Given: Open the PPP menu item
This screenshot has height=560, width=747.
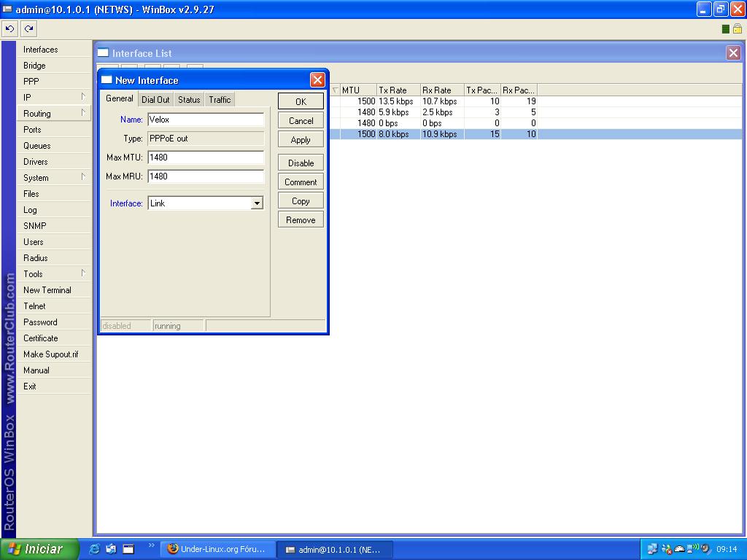Looking at the screenshot, I should [x=54, y=82].
